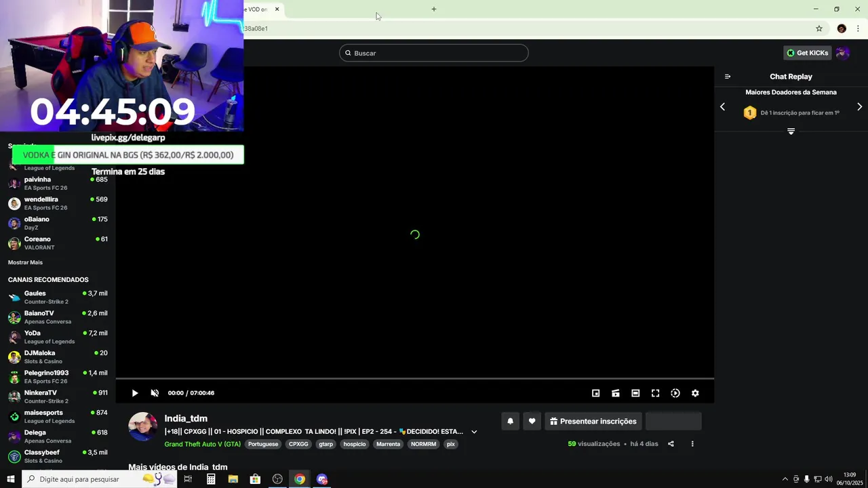Select the hospicio tag
The width and height of the screenshot is (868, 488).
click(x=355, y=444)
